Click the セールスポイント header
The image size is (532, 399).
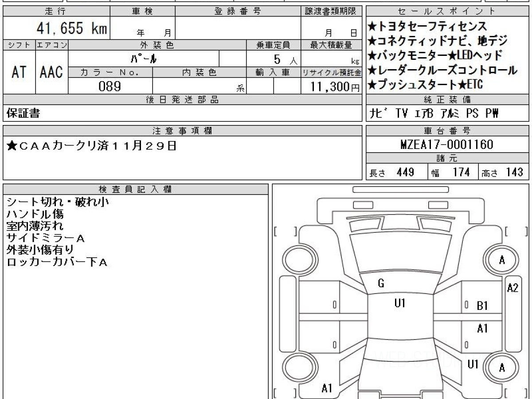[447, 12]
